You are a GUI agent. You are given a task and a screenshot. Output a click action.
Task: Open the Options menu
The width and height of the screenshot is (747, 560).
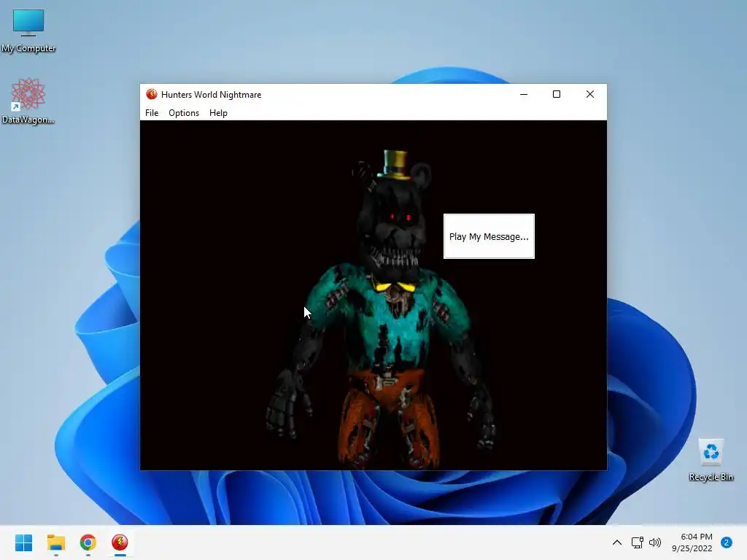click(x=183, y=113)
